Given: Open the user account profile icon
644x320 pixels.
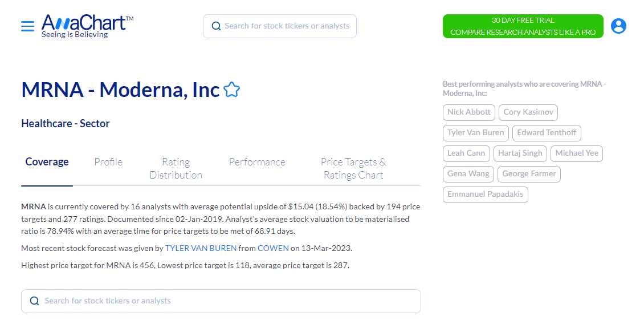Looking at the screenshot, I should [618, 26].
